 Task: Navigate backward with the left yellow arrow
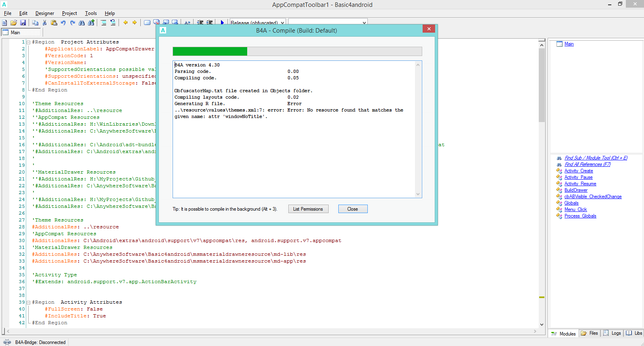coord(125,23)
